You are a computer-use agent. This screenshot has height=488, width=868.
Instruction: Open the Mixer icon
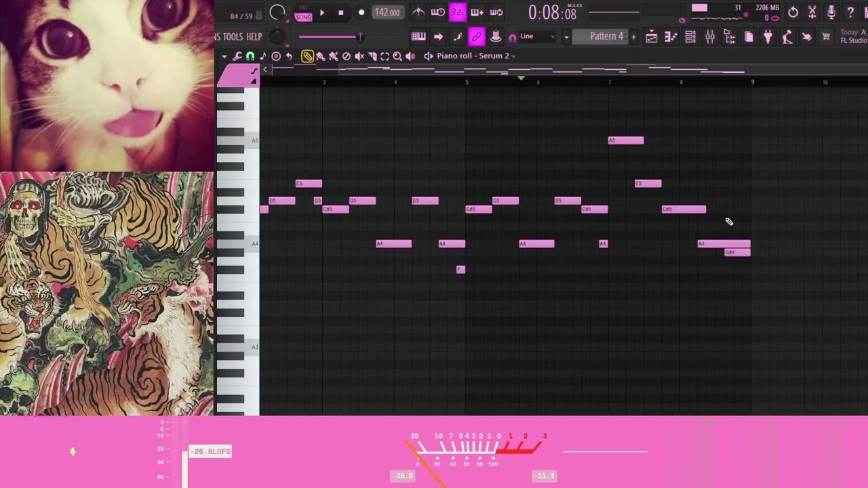click(x=710, y=37)
